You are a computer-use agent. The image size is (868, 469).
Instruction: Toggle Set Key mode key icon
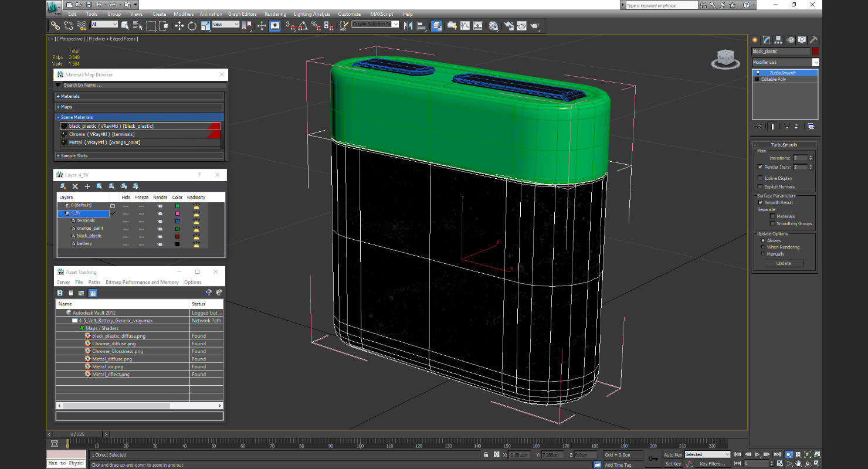click(653, 458)
